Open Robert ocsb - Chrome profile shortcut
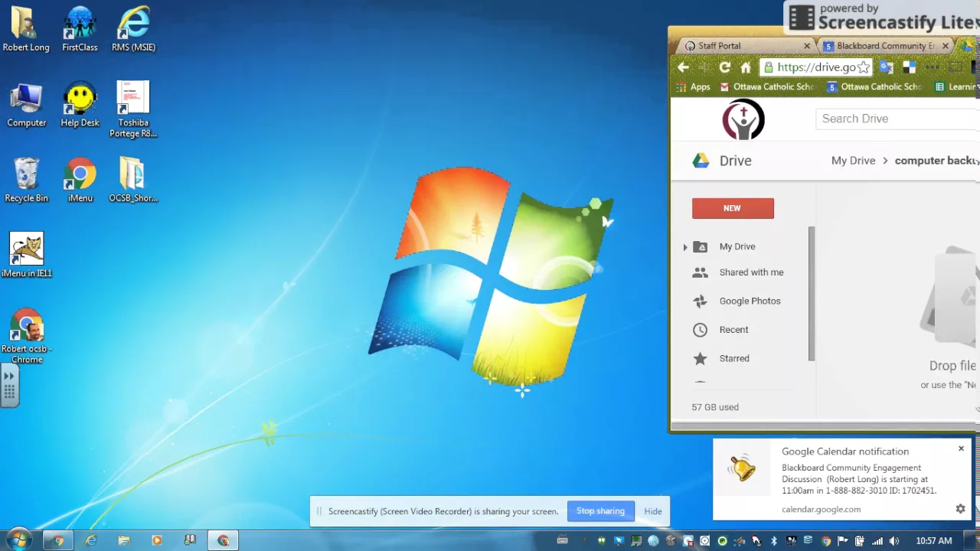This screenshot has width=980, height=551. pyautogui.click(x=26, y=336)
